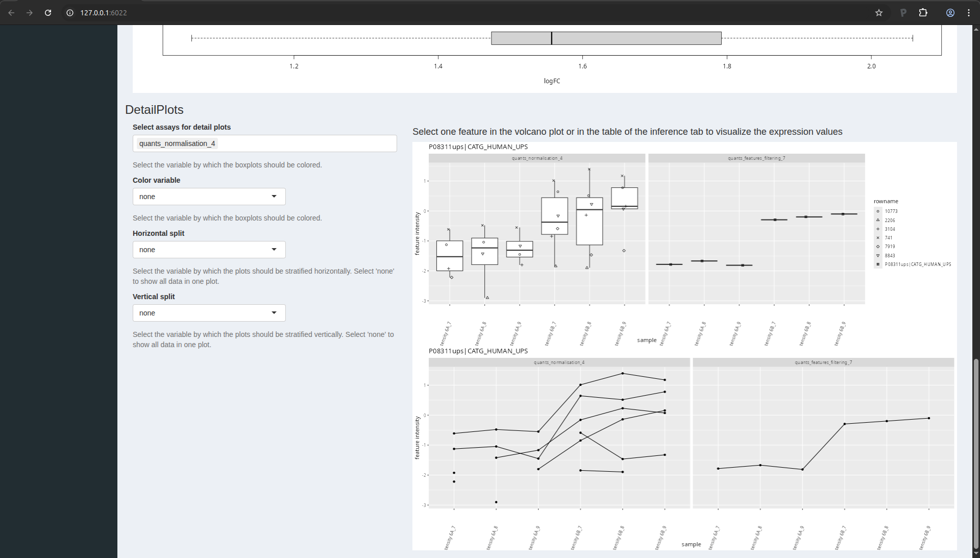Click the Horizontal split label
The height and width of the screenshot is (558, 980).
(158, 233)
